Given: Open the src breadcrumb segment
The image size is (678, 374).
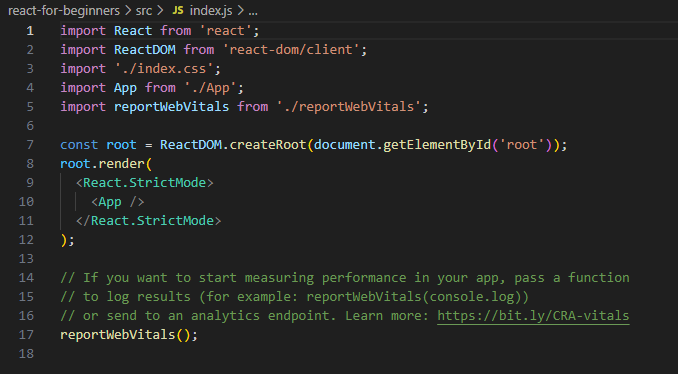Looking at the screenshot, I should pos(144,11).
